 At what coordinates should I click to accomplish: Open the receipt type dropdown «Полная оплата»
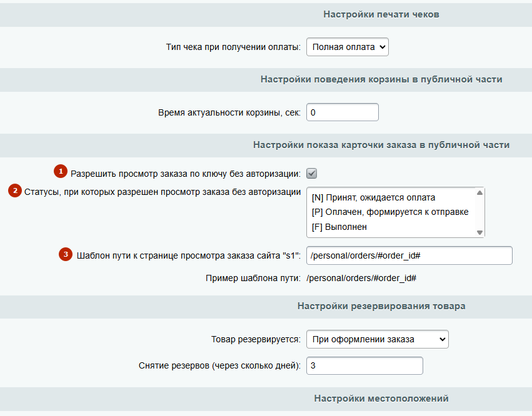click(x=348, y=47)
